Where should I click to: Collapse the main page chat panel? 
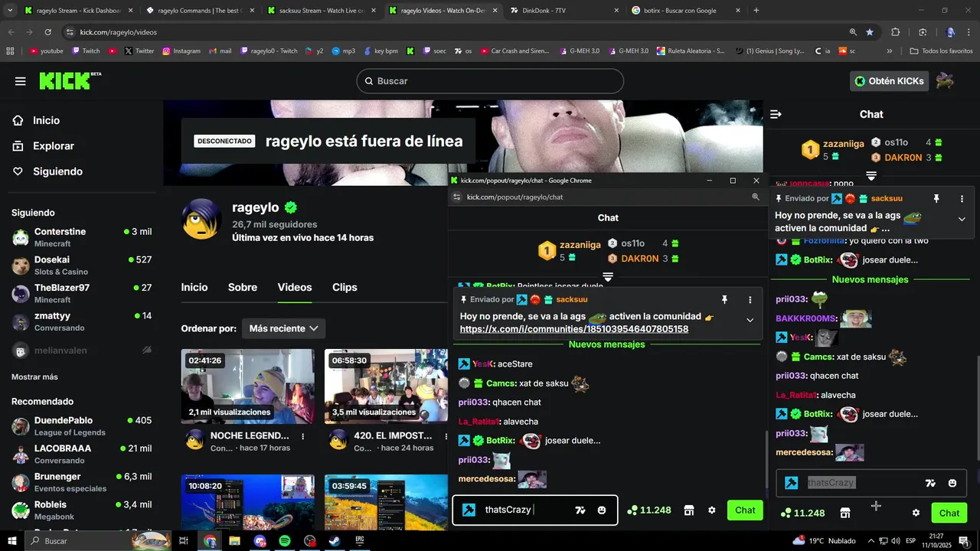pyautogui.click(x=776, y=114)
